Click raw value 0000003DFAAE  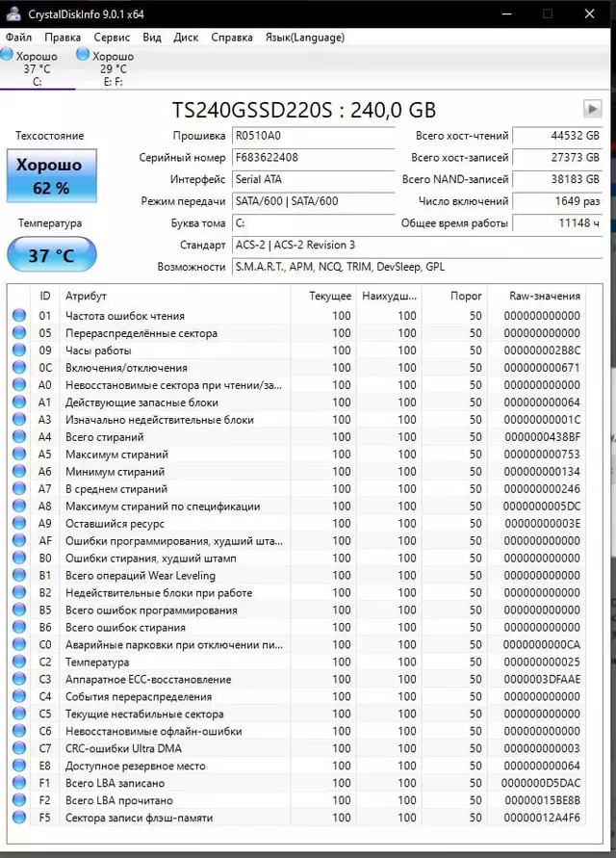[542, 679]
